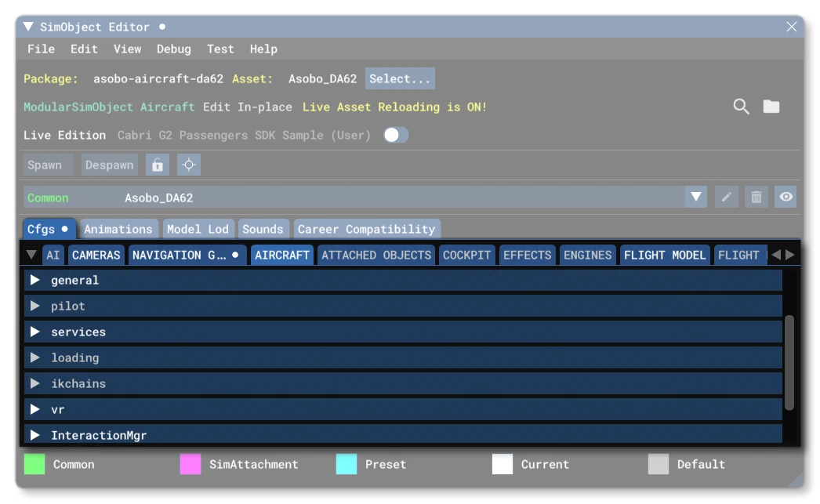Image resolution: width=820 pixels, height=504 pixels.
Task: Toggle visibility with the eye icon
Action: [786, 197]
